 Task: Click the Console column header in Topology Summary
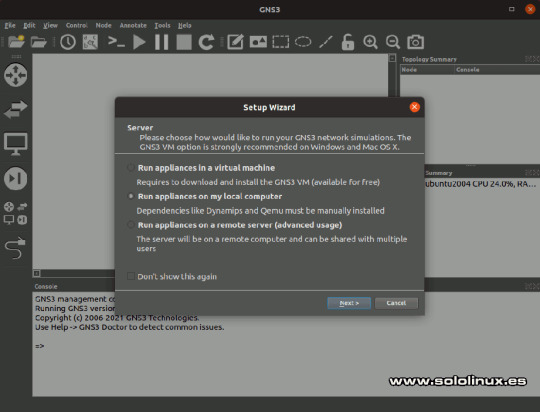tap(497, 70)
